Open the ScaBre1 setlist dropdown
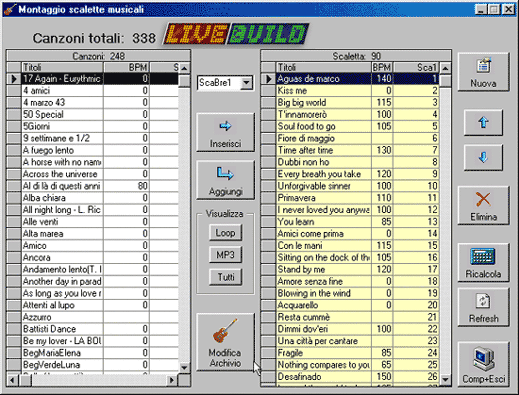 tap(246, 82)
